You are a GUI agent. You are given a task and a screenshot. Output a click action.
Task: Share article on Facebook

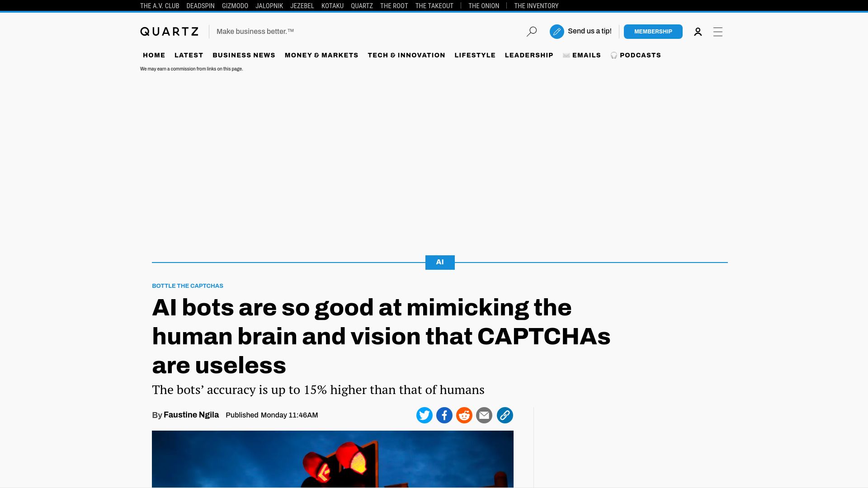coord(444,415)
